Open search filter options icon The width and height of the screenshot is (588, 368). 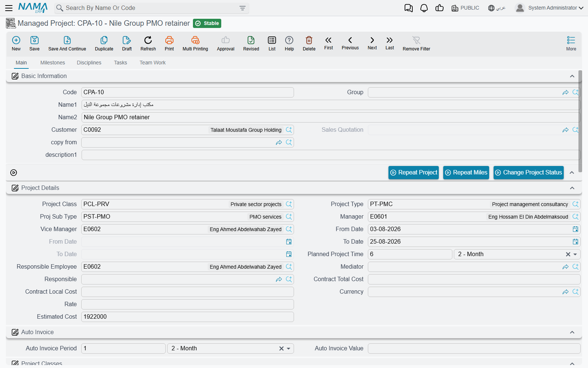coord(243,8)
